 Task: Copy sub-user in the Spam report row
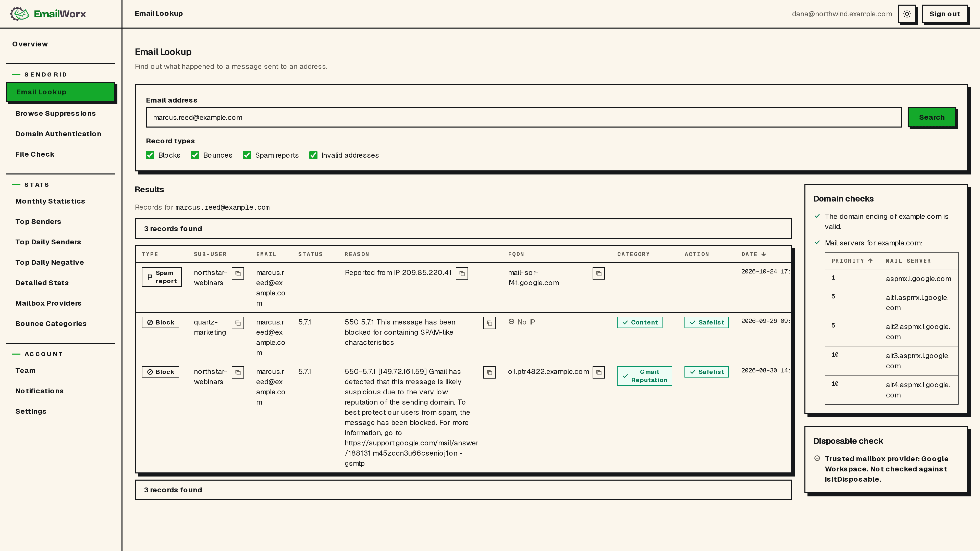(x=238, y=273)
